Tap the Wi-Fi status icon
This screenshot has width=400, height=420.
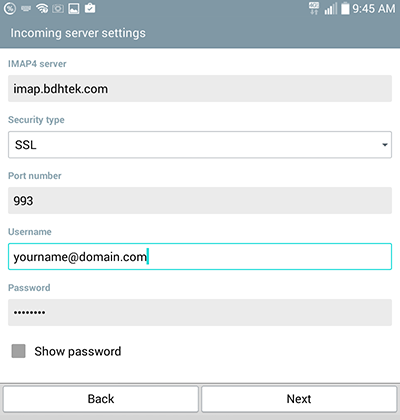[42, 9]
